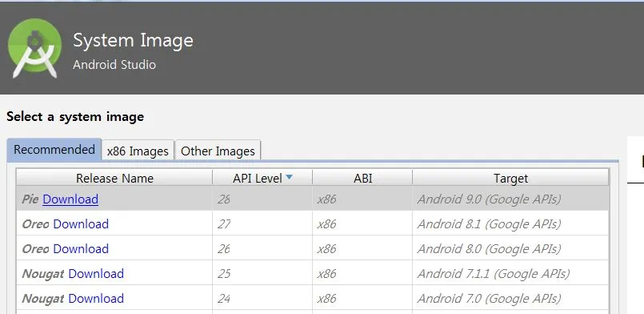The height and width of the screenshot is (314, 644).
Task: Toggle the API Level sort arrow
Action: 289,177
